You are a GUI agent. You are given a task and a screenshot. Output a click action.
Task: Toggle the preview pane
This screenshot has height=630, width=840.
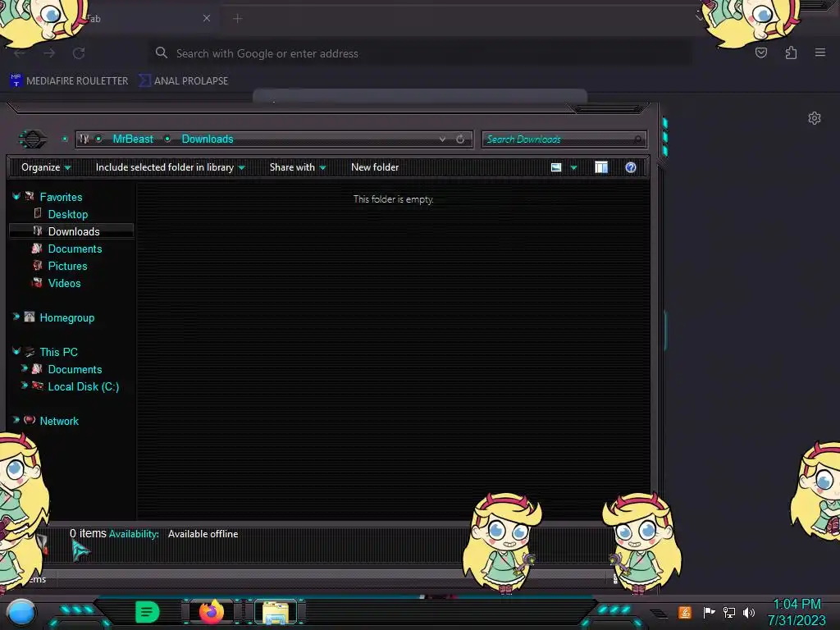[601, 167]
